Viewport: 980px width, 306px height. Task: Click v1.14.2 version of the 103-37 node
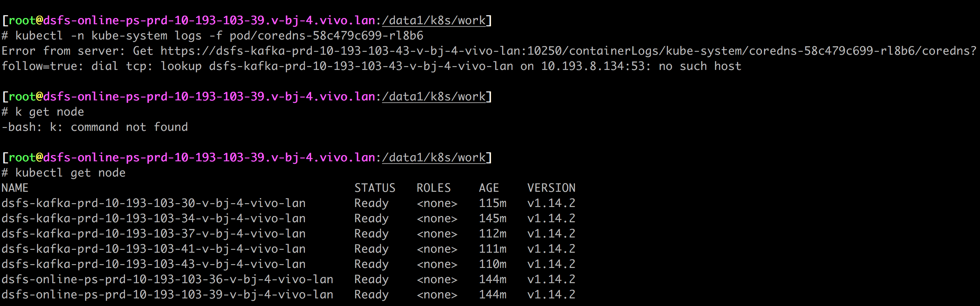(551, 234)
